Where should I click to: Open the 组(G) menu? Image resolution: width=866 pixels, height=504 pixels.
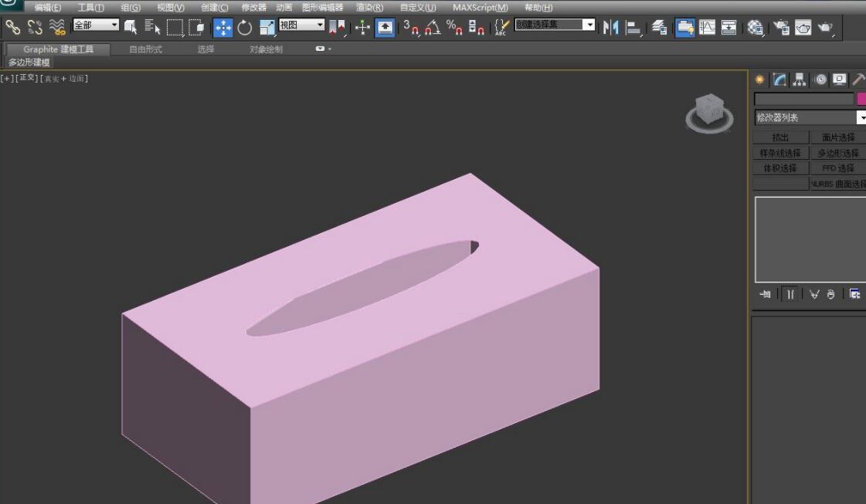(x=131, y=8)
